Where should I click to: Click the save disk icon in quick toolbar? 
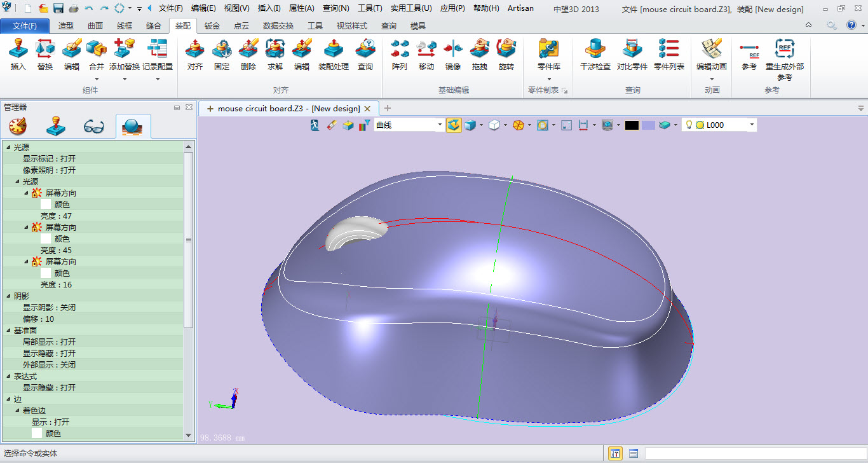point(58,8)
